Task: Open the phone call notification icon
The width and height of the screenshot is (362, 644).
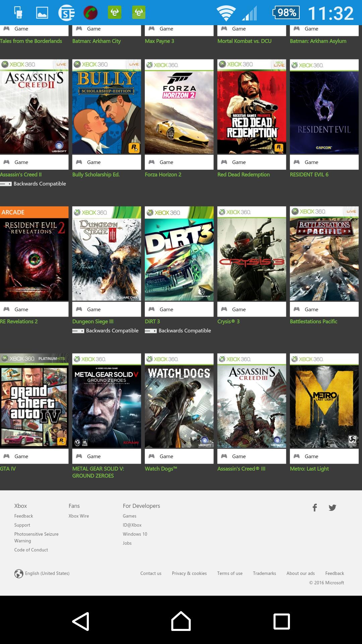Action: 90,13
